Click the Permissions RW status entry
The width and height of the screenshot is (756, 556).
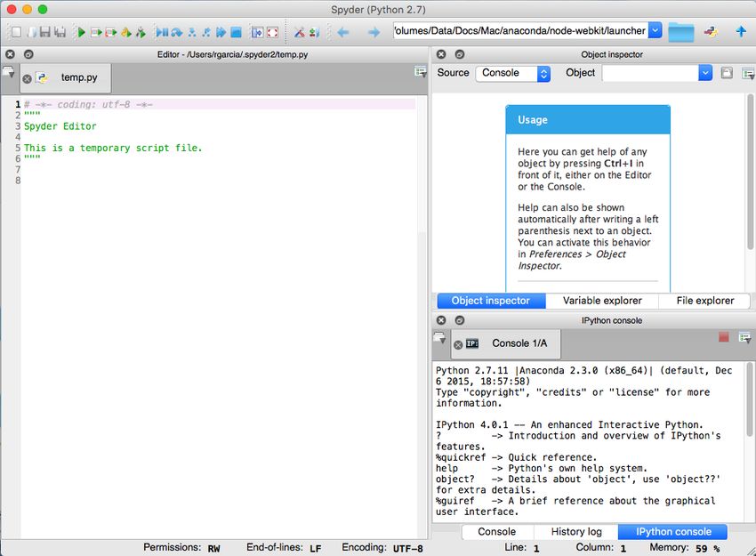[x=181, y=548]
